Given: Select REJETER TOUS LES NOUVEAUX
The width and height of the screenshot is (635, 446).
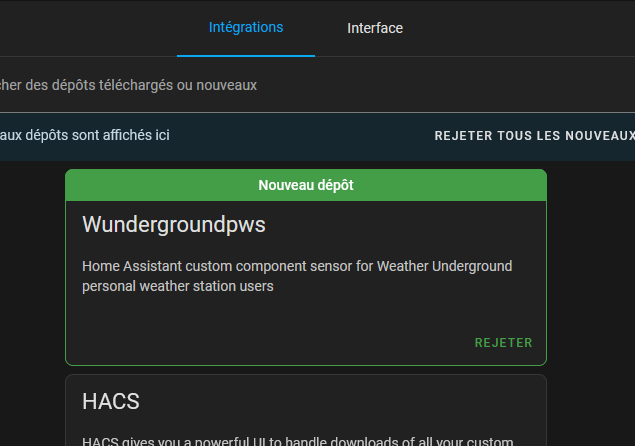Looking at the screenshot, I should 535,136.
